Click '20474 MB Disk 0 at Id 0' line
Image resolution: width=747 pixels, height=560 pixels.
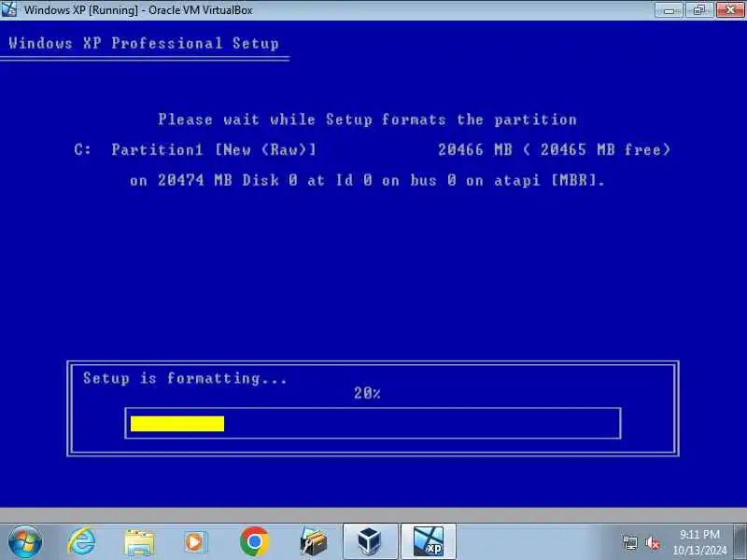pos(367,180)
